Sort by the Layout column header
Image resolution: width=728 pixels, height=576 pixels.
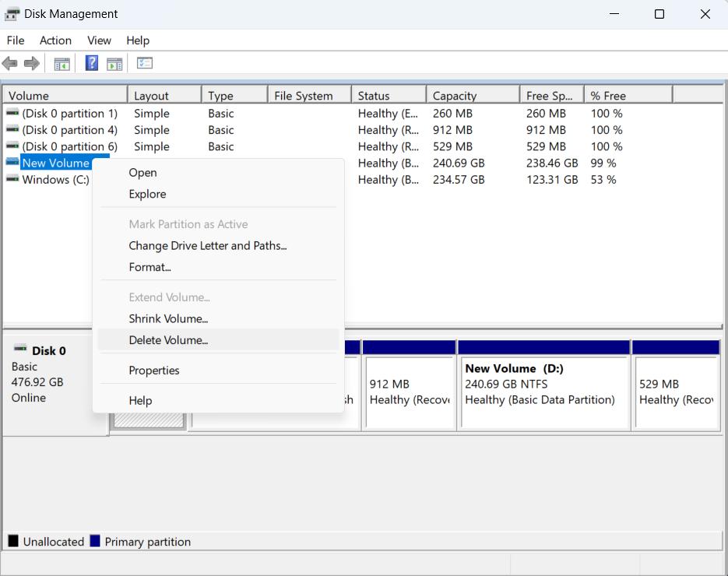point(164,96)
